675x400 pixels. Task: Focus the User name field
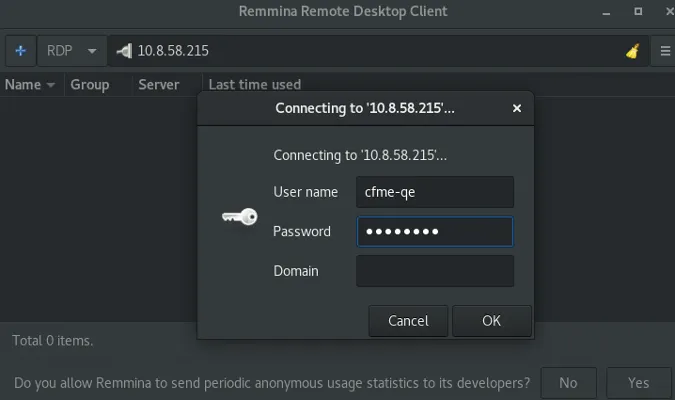(435, 192)
